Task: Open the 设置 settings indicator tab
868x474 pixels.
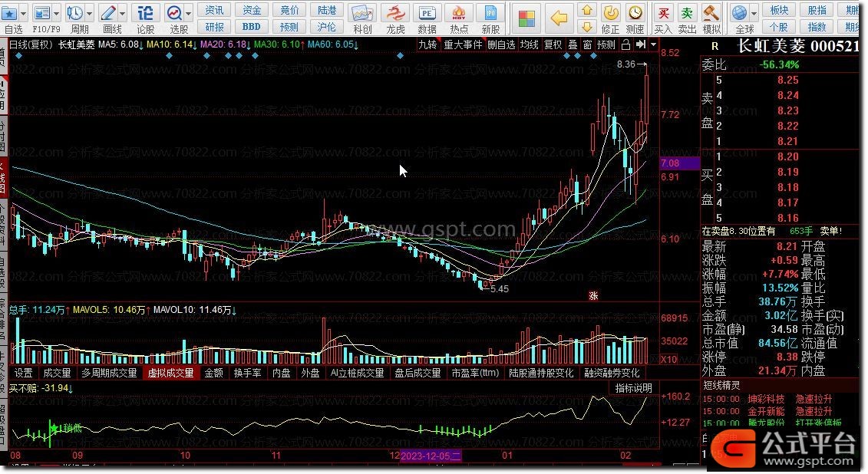Action: 23,373
